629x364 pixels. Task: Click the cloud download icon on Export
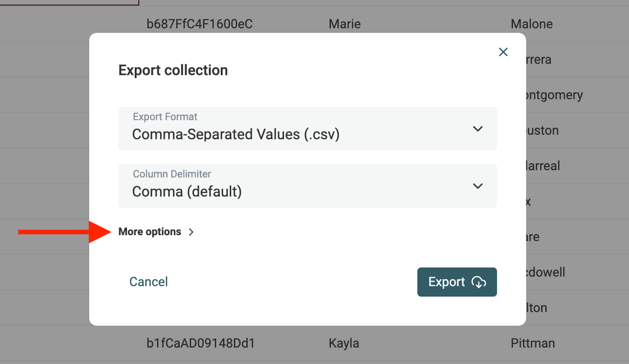point(479,282)
